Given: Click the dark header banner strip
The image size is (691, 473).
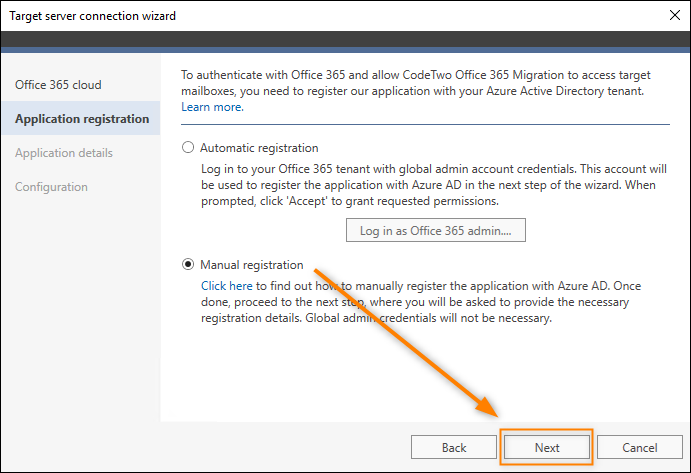Looking at the screenshot, I should pyautogui.click(x=346, y=39).
